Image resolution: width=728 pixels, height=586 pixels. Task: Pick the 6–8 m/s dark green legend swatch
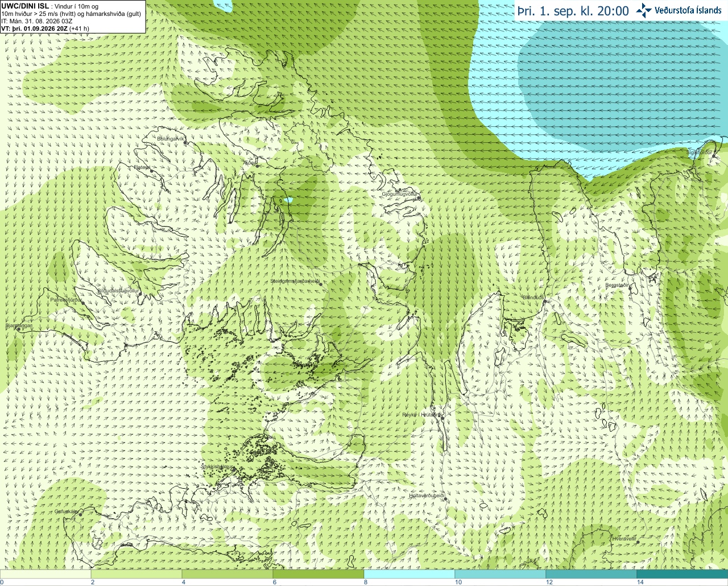pyautogui.click(x=318, y=573)
